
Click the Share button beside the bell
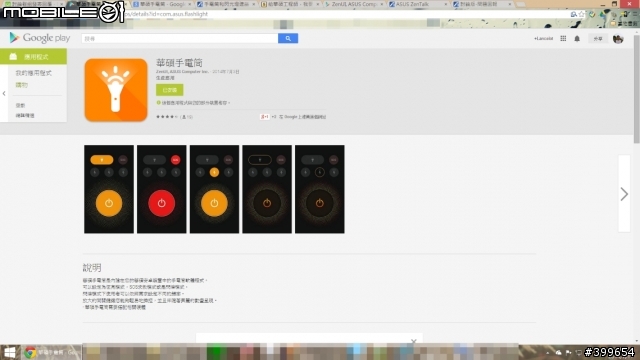[598, 39]
